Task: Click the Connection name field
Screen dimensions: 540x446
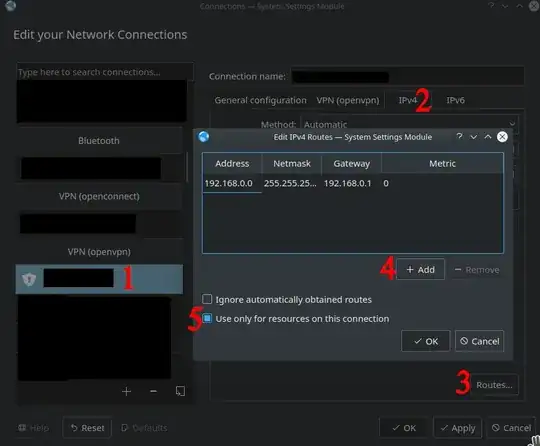Action: tap(408, 76)
